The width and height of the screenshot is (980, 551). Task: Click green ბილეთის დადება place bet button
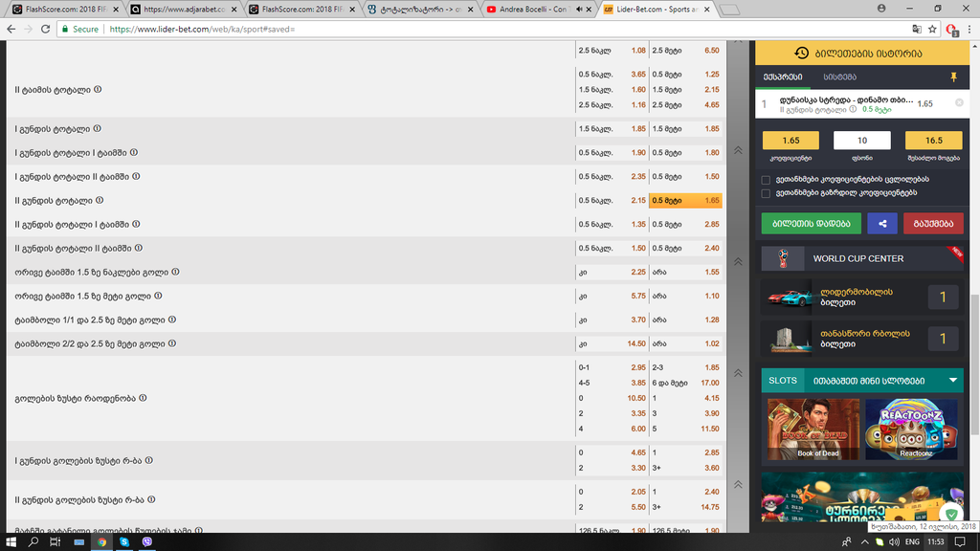click(812, 224)
